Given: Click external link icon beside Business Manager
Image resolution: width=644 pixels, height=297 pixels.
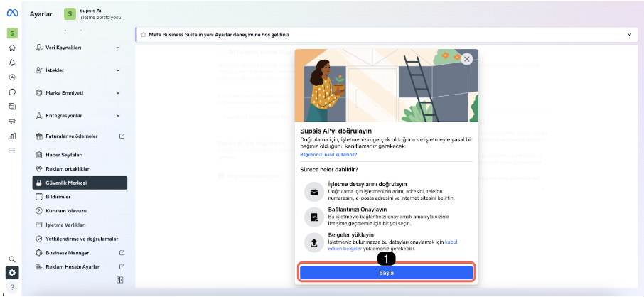Looking at the screenshot, I should click(x=122, y=253).
